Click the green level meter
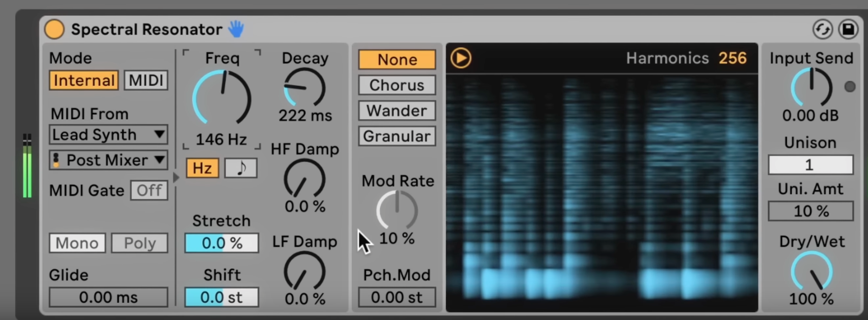 click(27, 166)
